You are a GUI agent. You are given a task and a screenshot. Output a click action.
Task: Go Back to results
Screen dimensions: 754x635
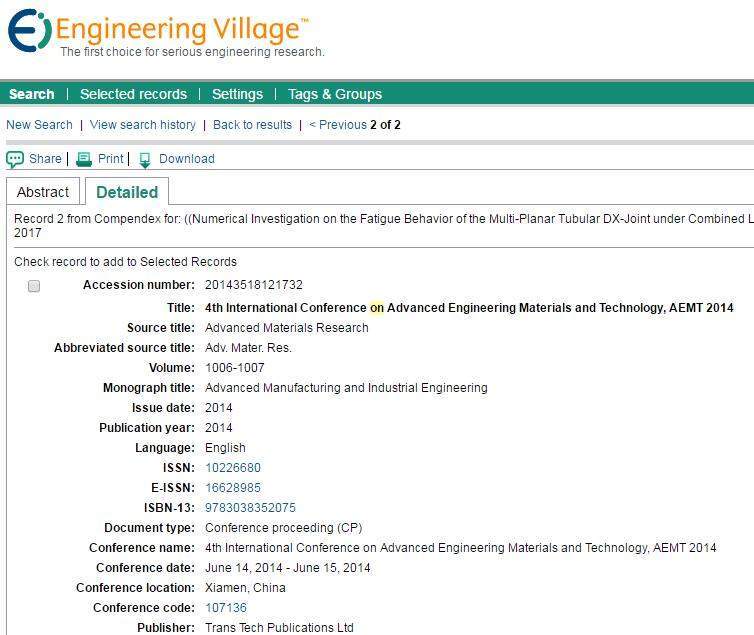[x=252, y=125]
